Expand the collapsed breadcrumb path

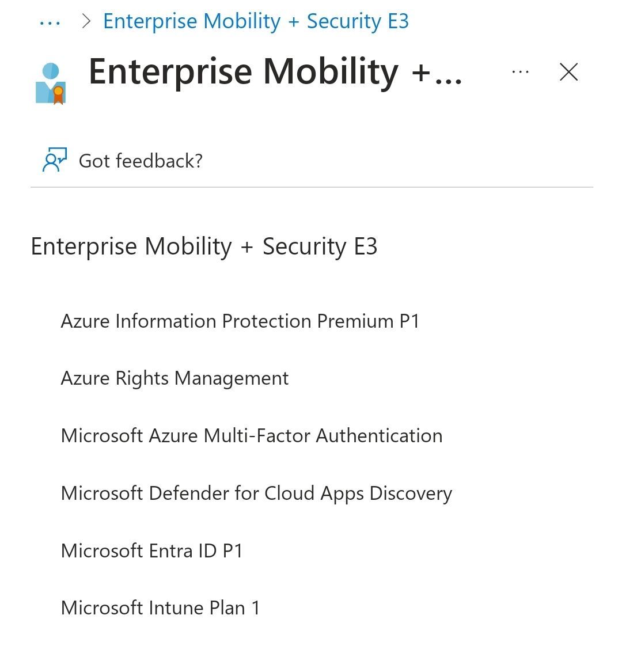tap(50, 21)
